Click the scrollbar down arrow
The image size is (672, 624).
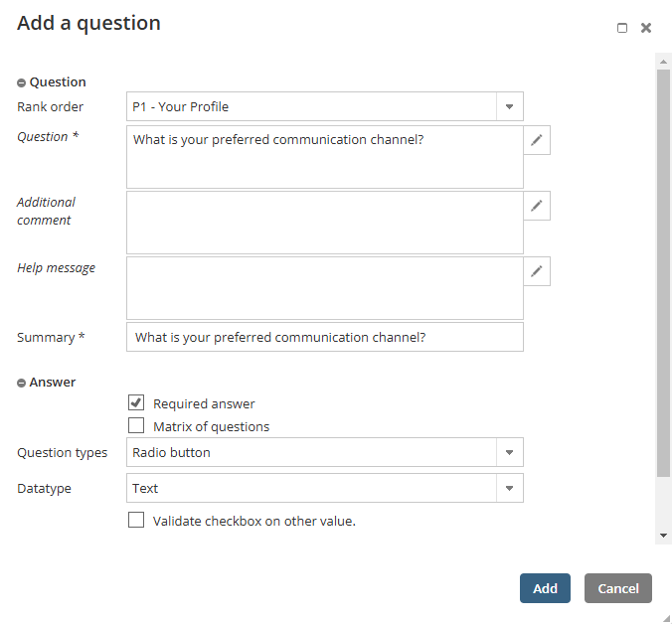pos(664,536)
